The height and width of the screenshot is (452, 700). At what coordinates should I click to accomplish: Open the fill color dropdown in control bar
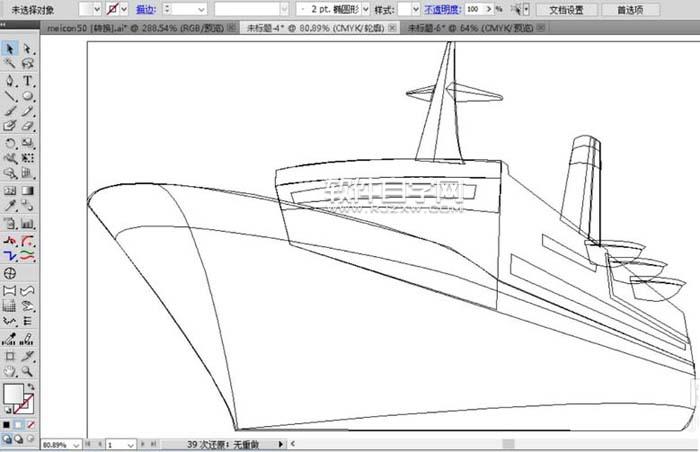click(x=97, y=9)
